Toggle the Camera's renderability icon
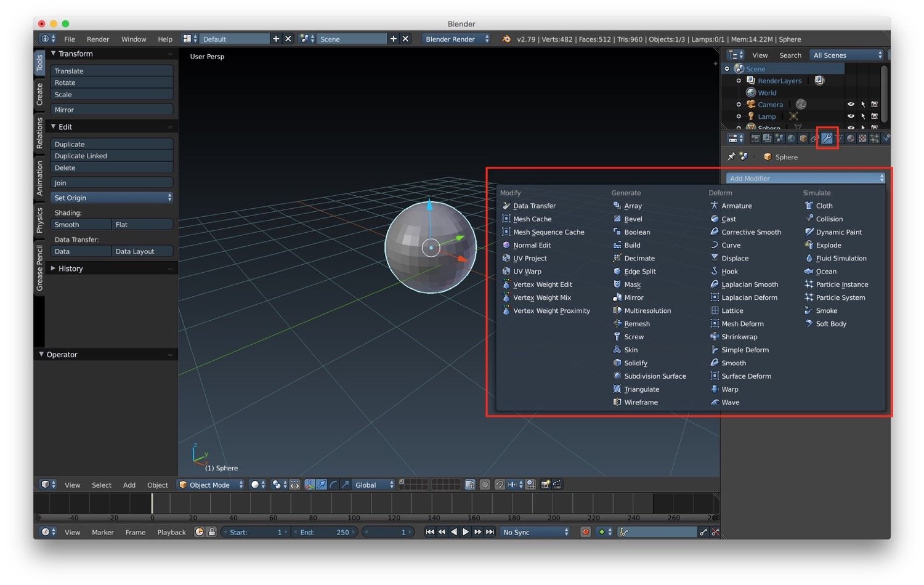Viewport: 924px width, 585px height. tap(874, 105)
